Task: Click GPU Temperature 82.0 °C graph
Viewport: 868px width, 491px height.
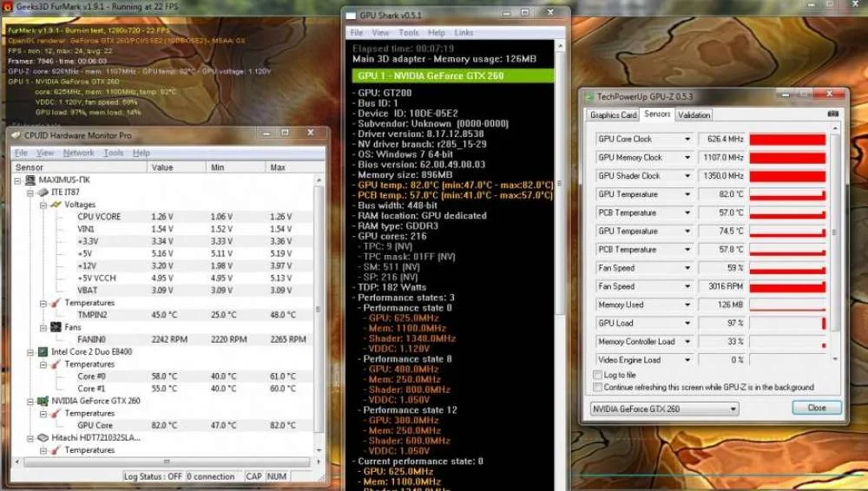Action: pos(787,195)
